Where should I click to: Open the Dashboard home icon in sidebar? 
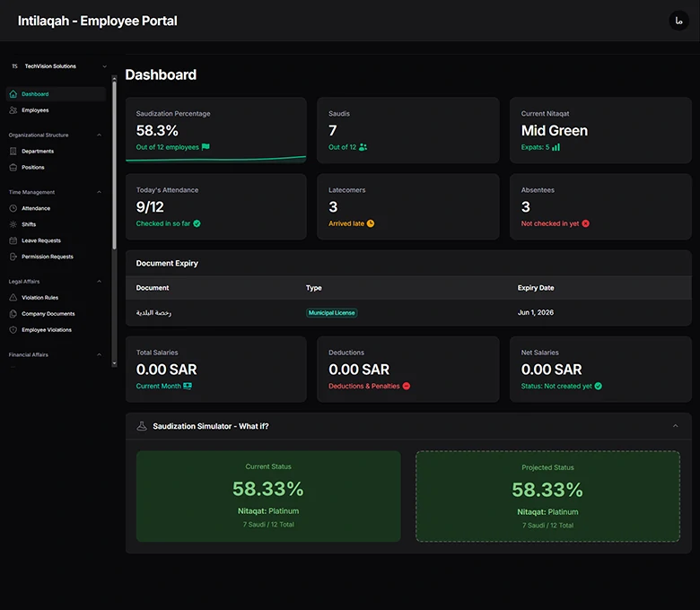[13, 93]
